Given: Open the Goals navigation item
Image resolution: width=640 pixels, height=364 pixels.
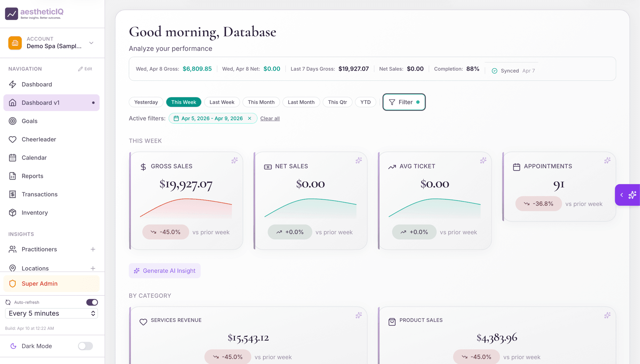Looking at the screenshot, I should point(52,121).
